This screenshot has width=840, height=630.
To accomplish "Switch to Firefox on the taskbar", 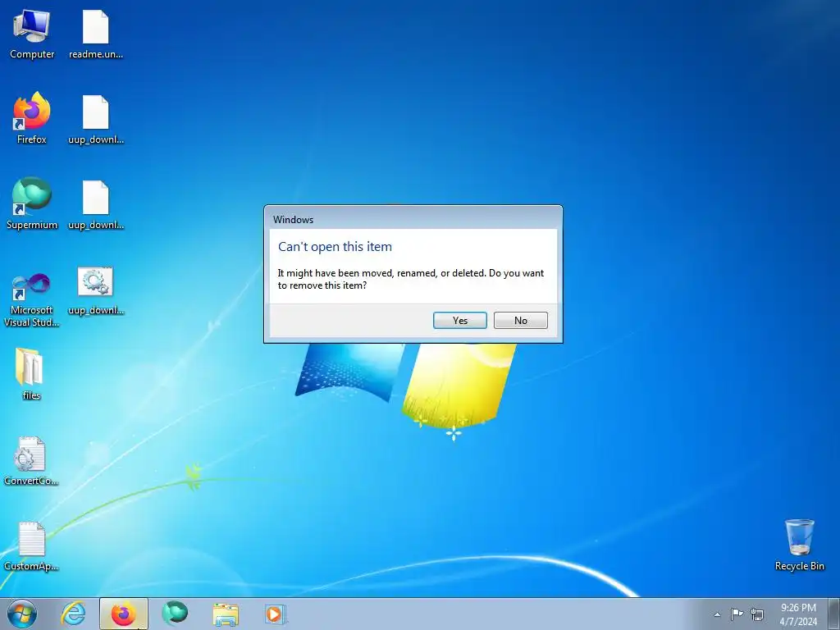I will coord(124,614).
